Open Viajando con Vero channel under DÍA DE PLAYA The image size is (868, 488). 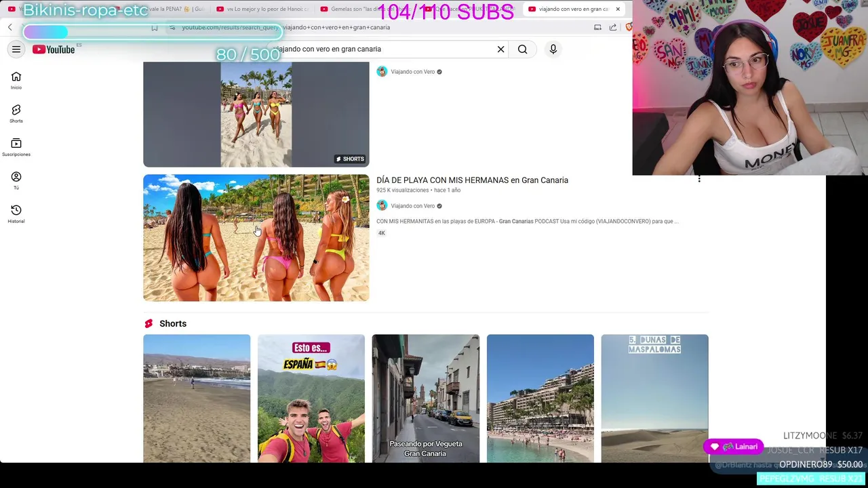coord(412,206)
